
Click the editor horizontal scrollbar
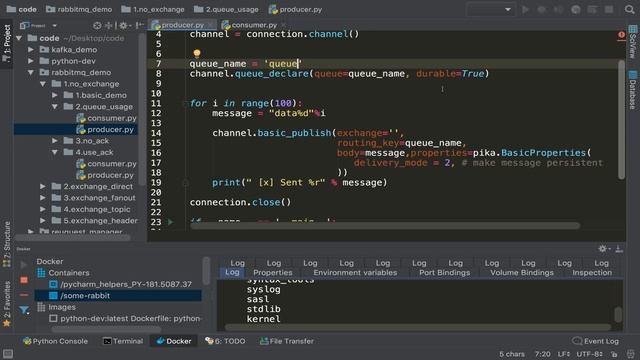(385, 226)
